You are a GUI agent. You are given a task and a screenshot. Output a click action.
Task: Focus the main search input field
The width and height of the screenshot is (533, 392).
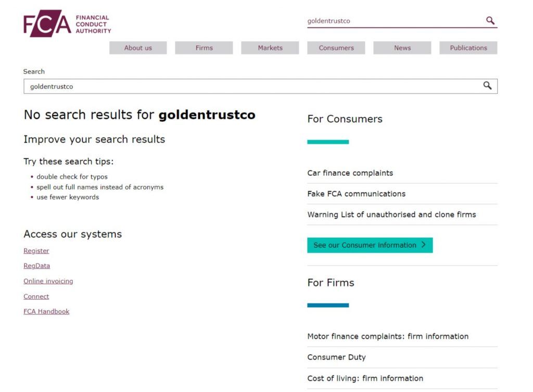(250, 86)
